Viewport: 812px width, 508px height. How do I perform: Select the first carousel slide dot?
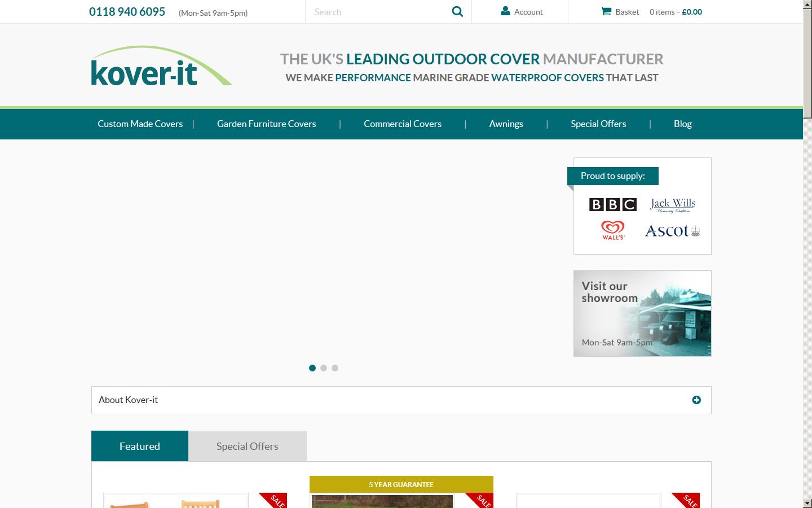(x=312, y=368)
